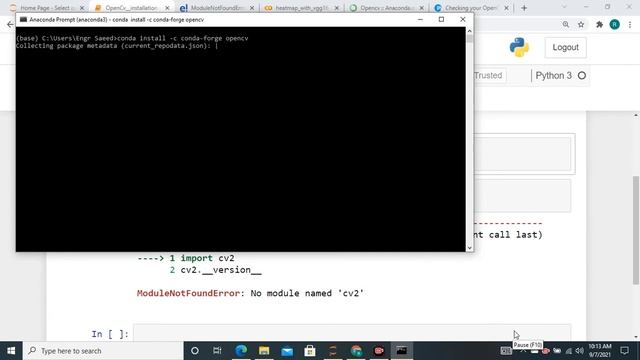The image size is (640, 360).
Task: Close the Home Page browser tab
Action: click(x=82, y=8)
